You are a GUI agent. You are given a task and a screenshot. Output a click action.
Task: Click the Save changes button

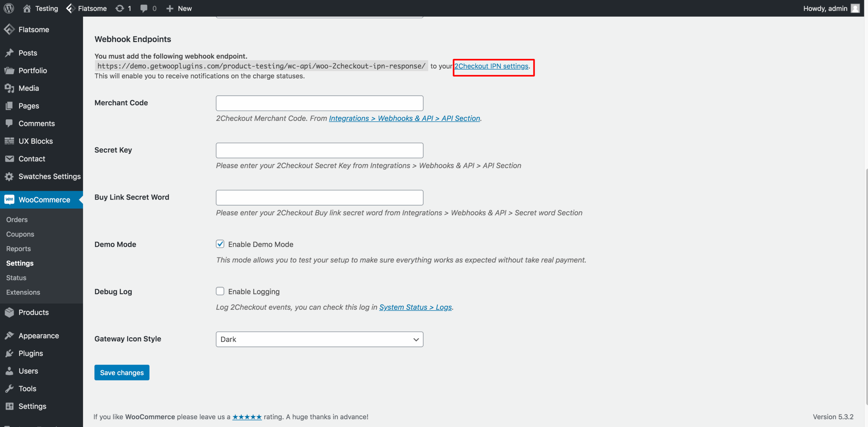tap(122, 372)
